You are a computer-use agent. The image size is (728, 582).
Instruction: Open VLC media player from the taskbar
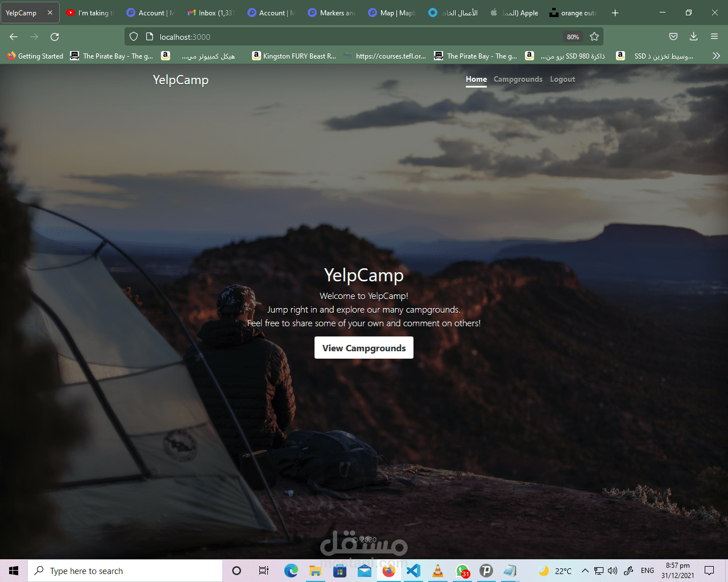pos(438,571)
